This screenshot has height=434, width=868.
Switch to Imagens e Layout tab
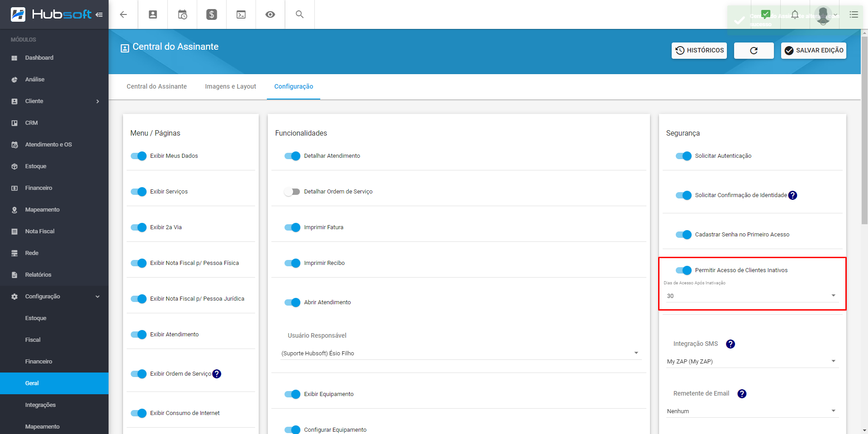coord(231,86)
